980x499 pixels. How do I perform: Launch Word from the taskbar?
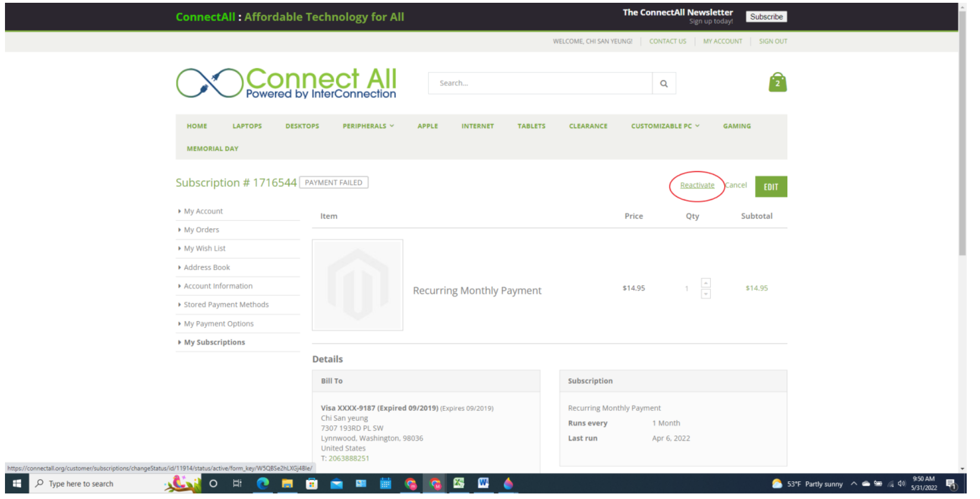coord(483,483)
